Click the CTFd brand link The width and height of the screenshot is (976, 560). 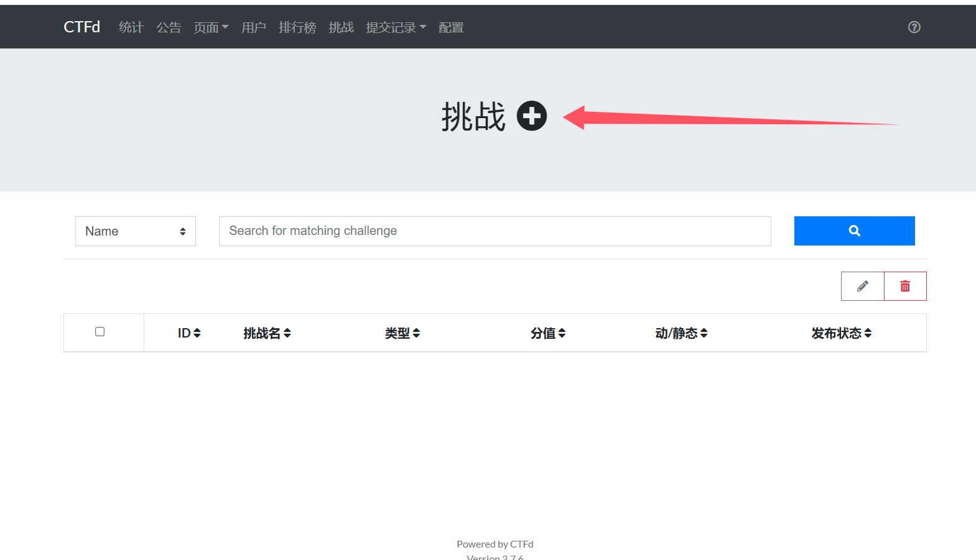81,27
